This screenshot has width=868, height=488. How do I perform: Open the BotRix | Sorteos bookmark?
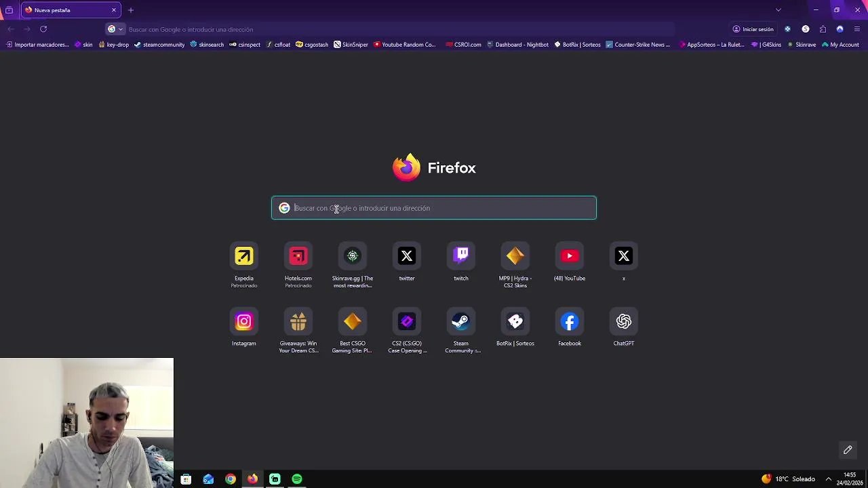(x=577, y=45)
